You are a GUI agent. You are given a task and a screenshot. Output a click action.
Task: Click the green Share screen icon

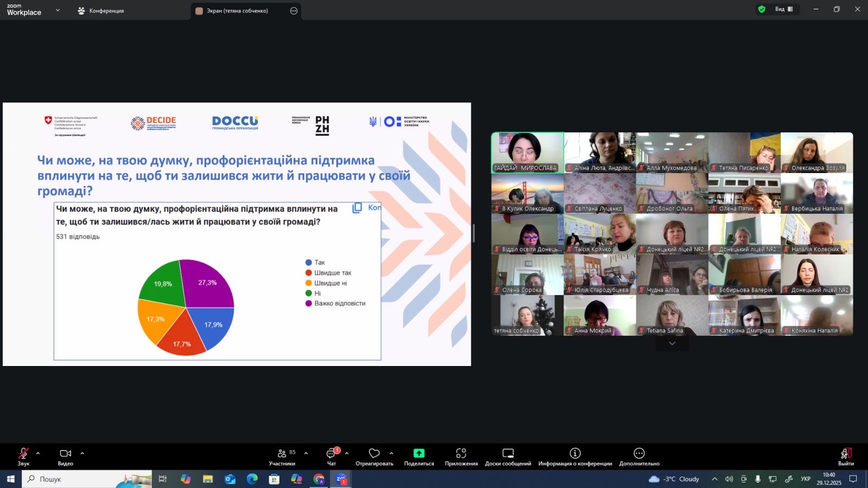(419, 453)
